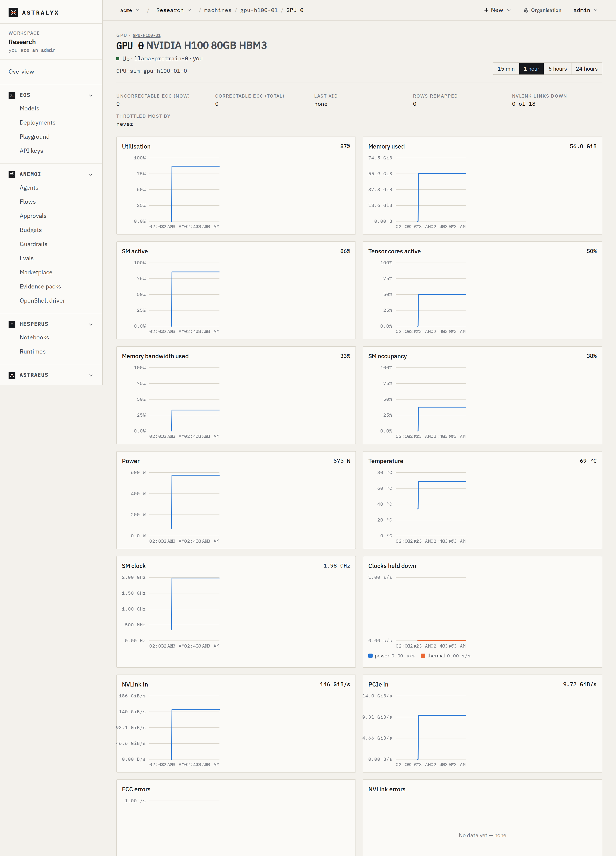Click the Astraeus section icon
Image resolution: width=616 pixels, height=856 pixels.
click(x=12, y=375)
